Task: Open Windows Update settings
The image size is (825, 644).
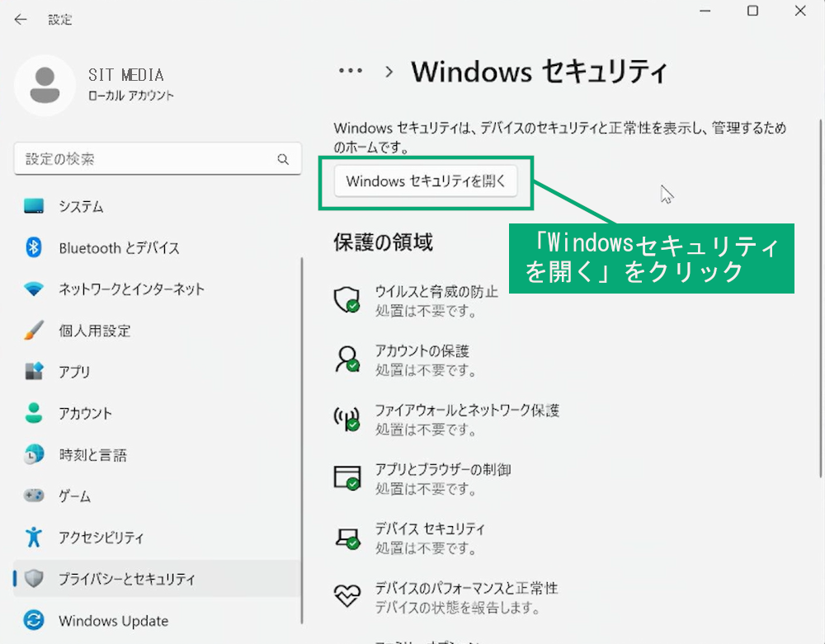Action: (157, 620)
